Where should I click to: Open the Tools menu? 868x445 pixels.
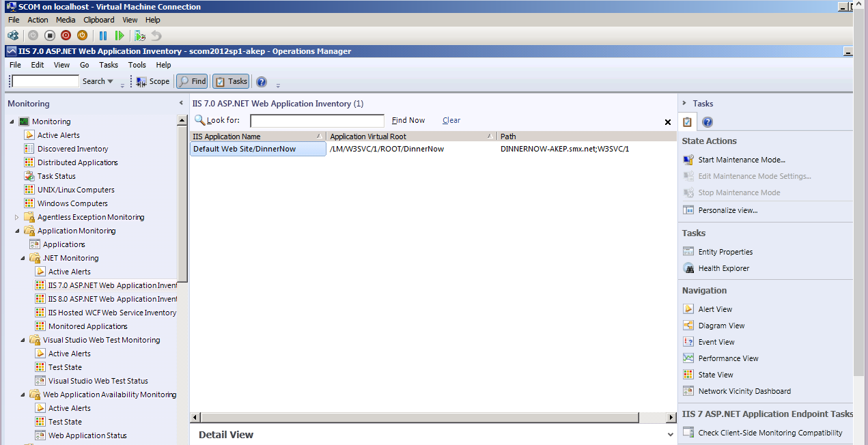point(137,65)
